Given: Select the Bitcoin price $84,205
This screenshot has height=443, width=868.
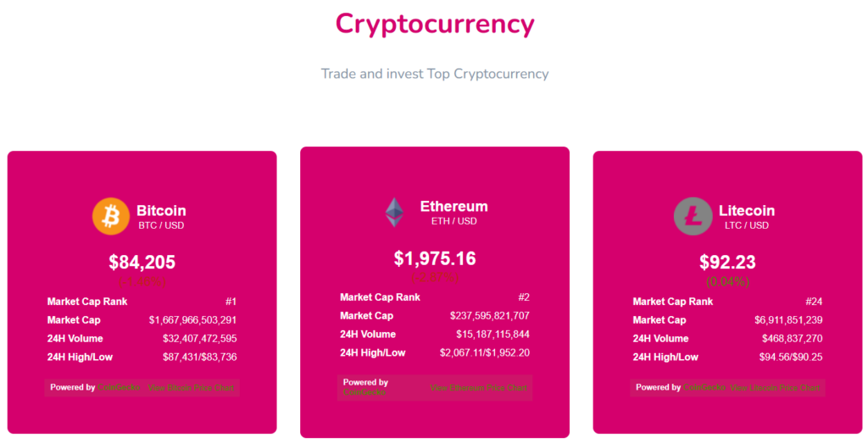Looking at the screenshot, I should pyautogui.click(x=142, y=263).
